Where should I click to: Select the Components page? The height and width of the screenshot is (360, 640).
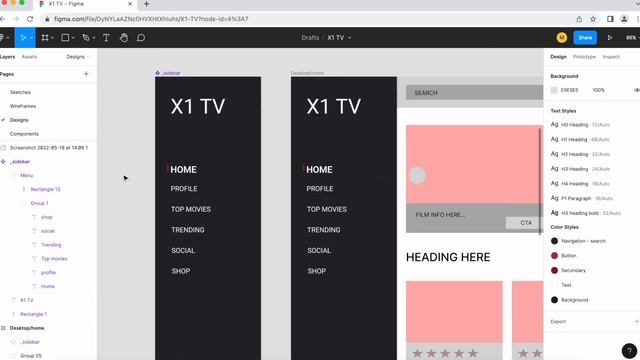pos(24,134)
